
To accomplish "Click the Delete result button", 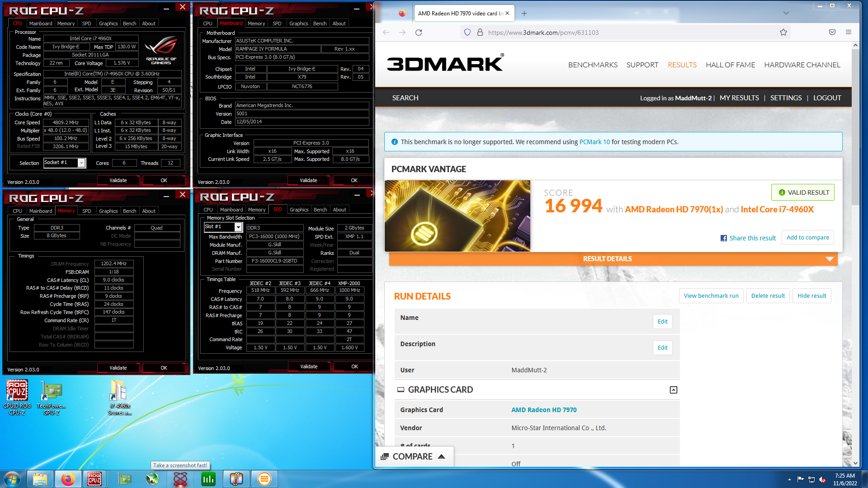I will (768, 296).
